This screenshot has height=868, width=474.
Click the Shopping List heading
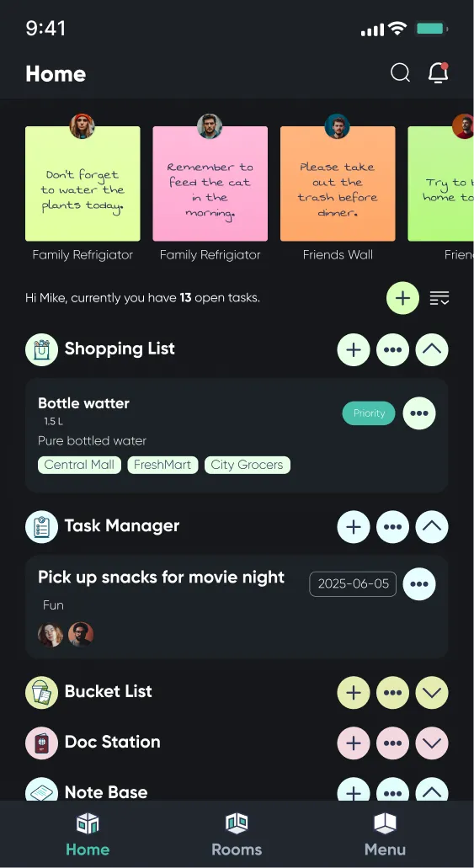tap(120, 349)
